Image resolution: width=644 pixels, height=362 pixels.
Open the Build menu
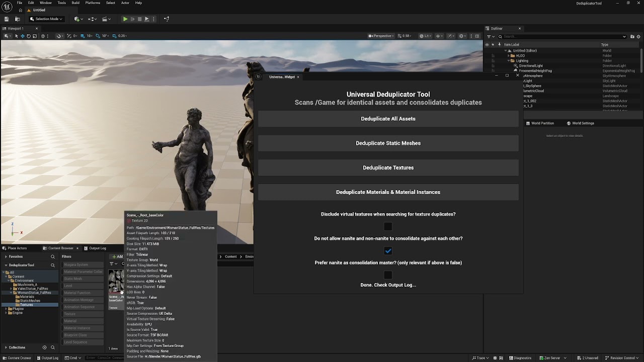click(75, 3)
